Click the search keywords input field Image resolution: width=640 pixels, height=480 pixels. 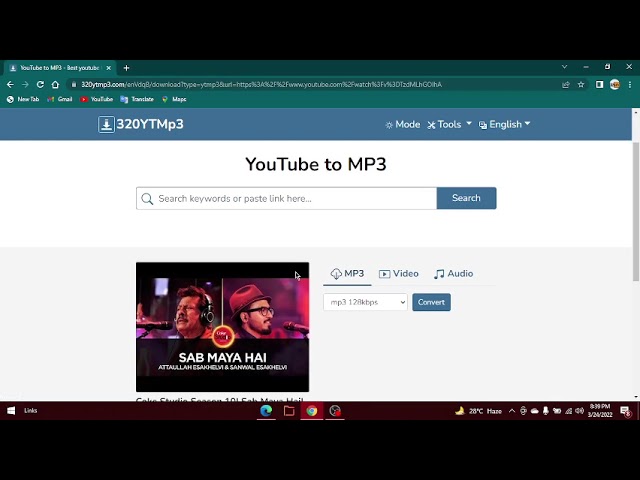(x=287, y=198)
